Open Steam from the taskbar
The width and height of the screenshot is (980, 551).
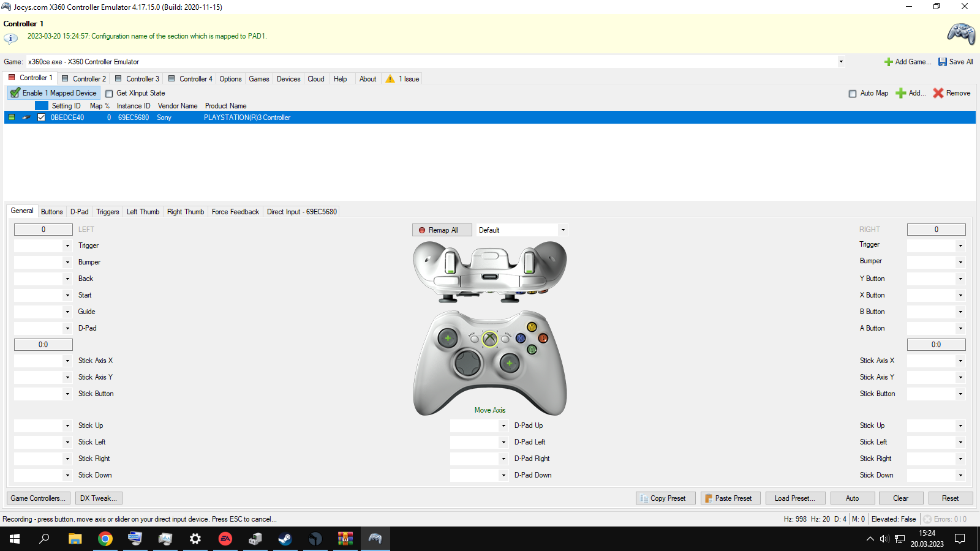click(x=285, y=539)
